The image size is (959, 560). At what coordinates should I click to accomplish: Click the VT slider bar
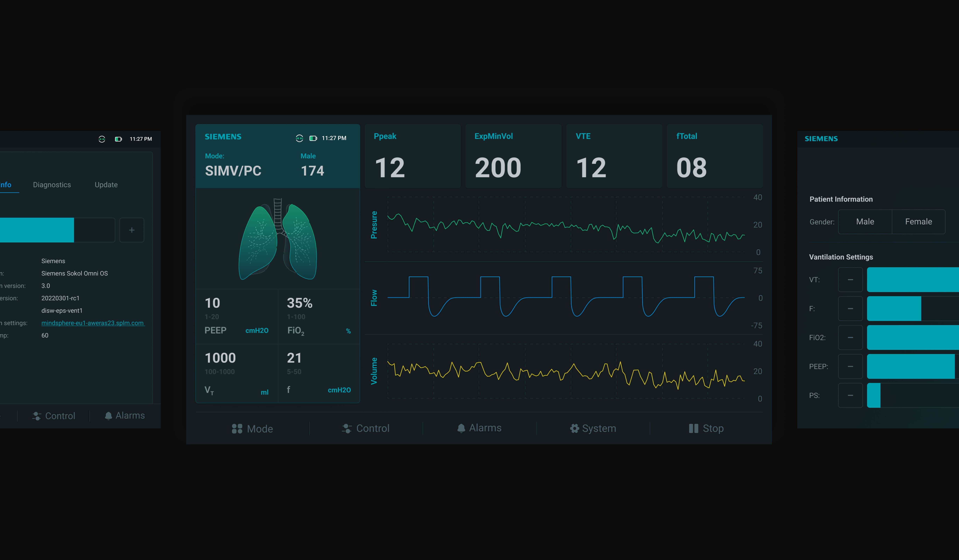pyautogui.click(x=913, y=280)
